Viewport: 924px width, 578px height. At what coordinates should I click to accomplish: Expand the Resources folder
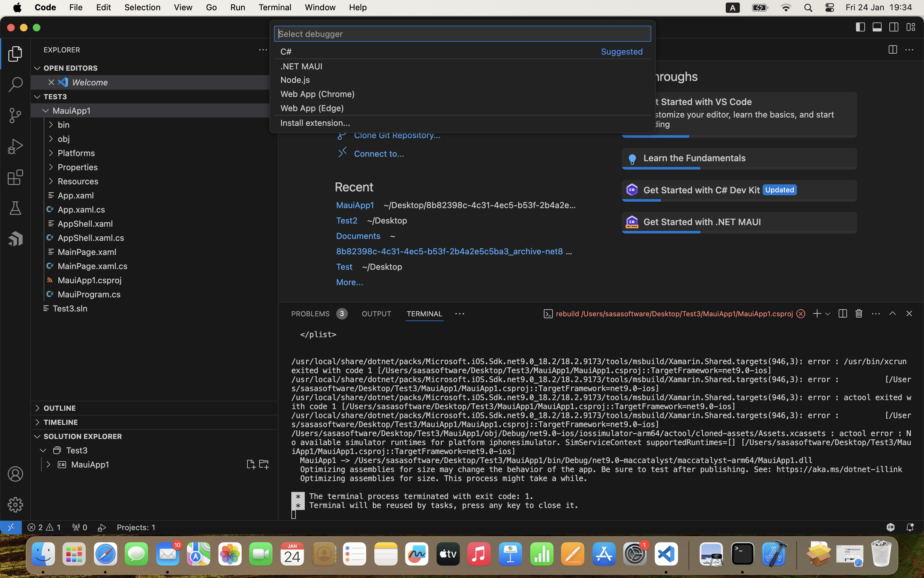51,181
